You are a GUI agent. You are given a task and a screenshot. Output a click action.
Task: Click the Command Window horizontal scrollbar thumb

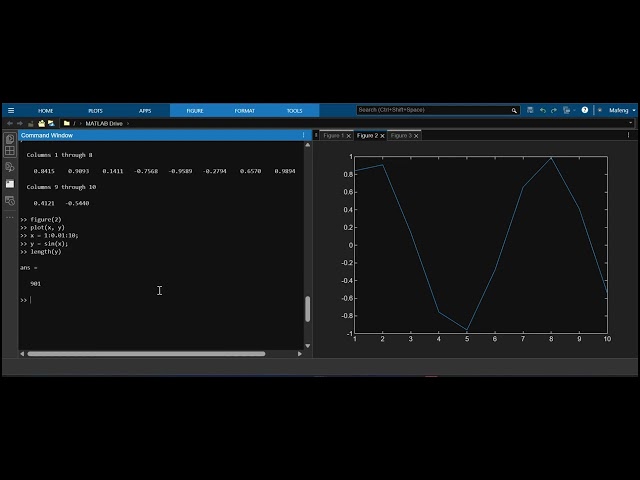point(146,354)
